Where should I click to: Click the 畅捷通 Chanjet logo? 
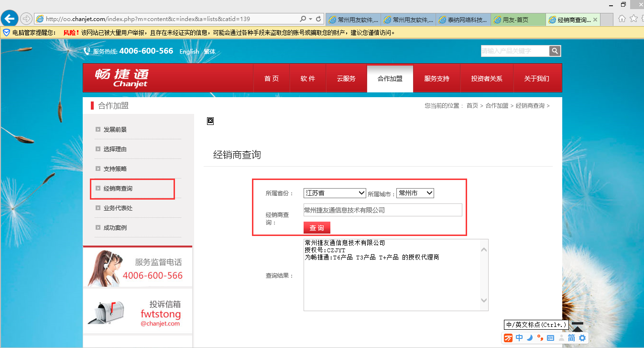(121, 78)
